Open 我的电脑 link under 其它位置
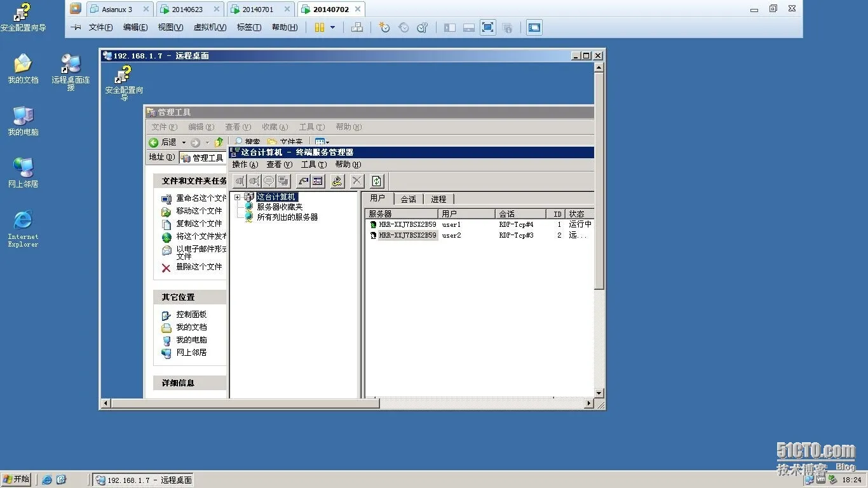Screen dimensions: 868x488 point(191,339)
